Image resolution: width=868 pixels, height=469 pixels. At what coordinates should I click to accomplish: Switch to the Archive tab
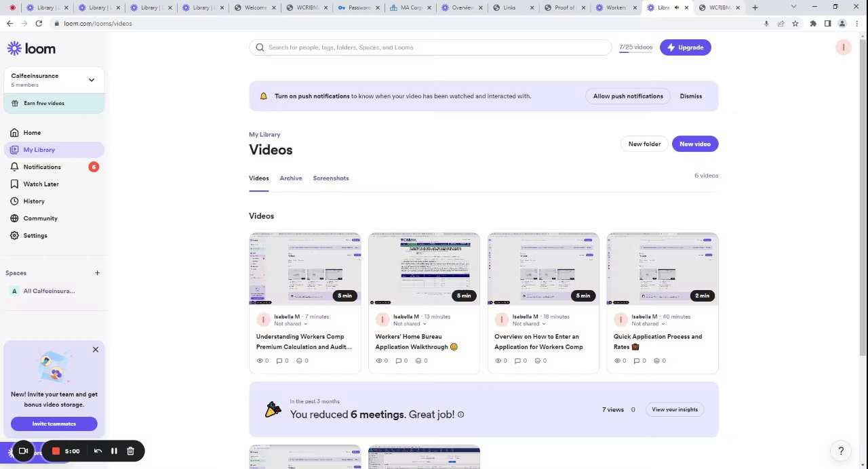[291, 178]
